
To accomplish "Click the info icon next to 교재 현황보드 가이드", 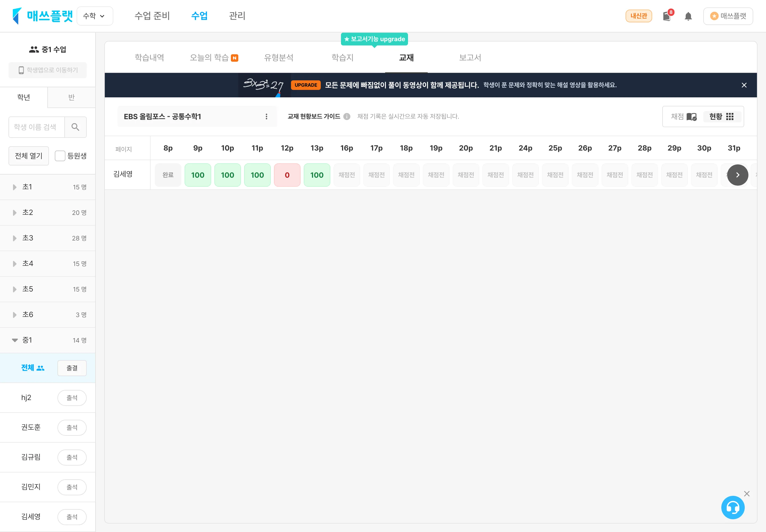I will coord(347,116).
